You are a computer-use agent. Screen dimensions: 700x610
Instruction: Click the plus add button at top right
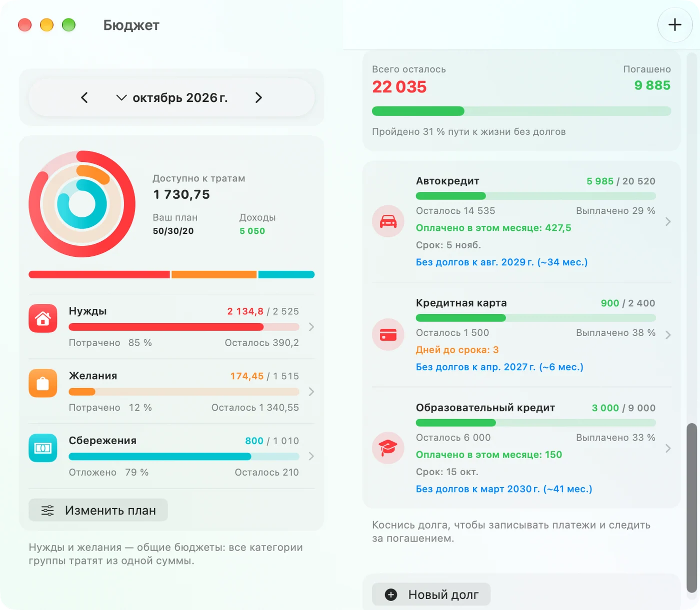click(x=674, y=24)
